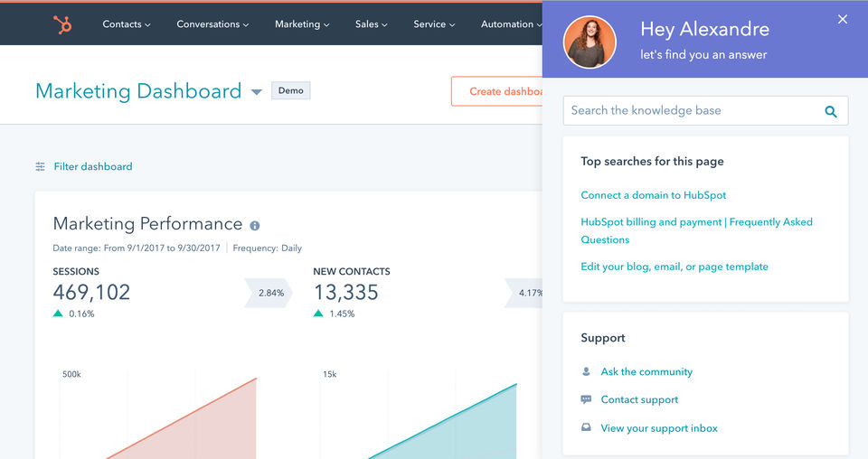
Task: Click the inbox icon beside View your support inbox
Action: (586, 427)
